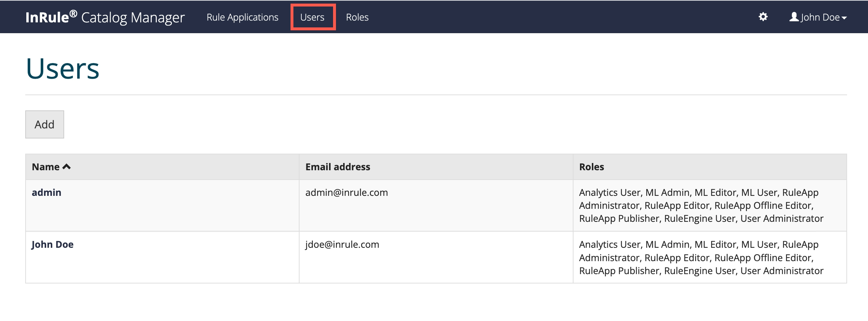Click the sort arrow next to Name
The width and height of the screenshot is (868, 321).
pos(67,167)
